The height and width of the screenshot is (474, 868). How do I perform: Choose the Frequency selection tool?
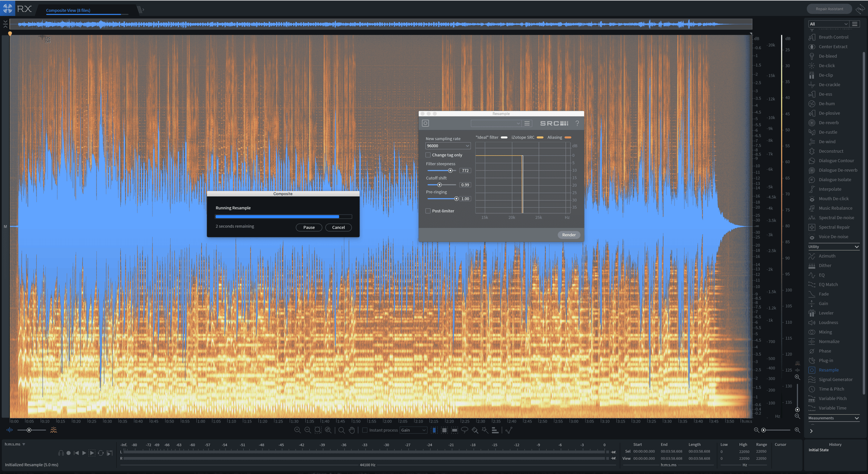click(455, 430)
